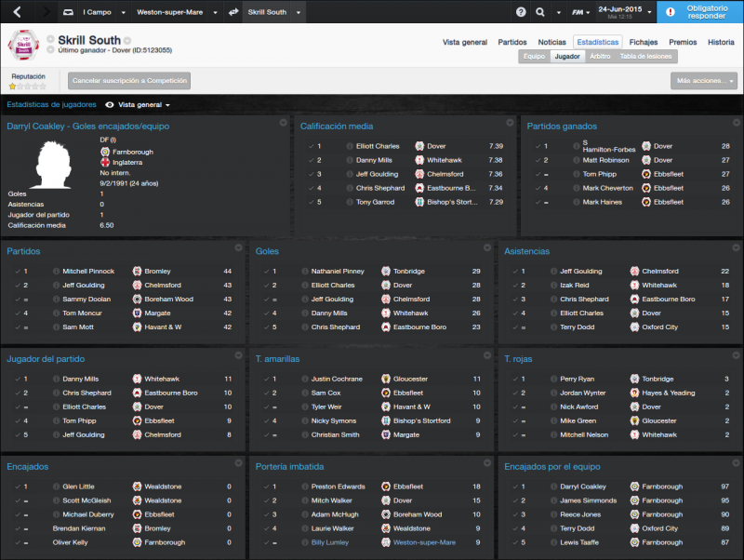The image size is (744, 560).
Task: Click Wealdstone badge beside Glen Little
Action: 137,487
